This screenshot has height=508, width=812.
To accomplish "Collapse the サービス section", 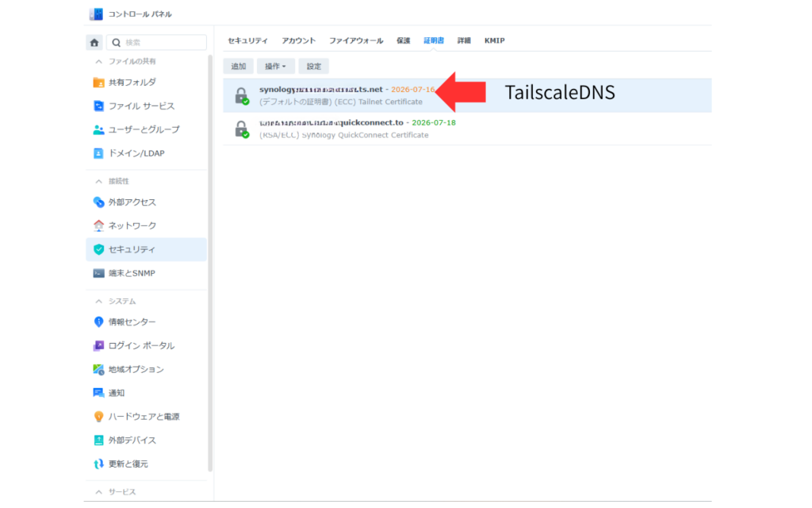I will [98, 492].
